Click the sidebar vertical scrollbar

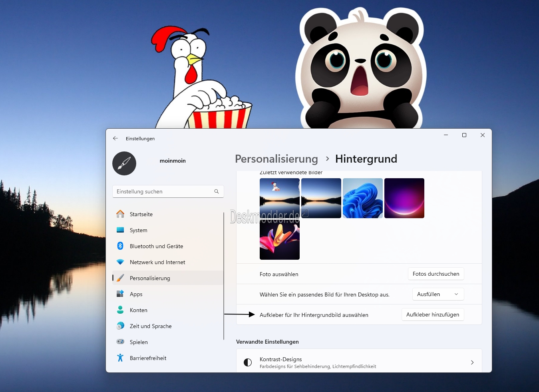coord(224,276)
